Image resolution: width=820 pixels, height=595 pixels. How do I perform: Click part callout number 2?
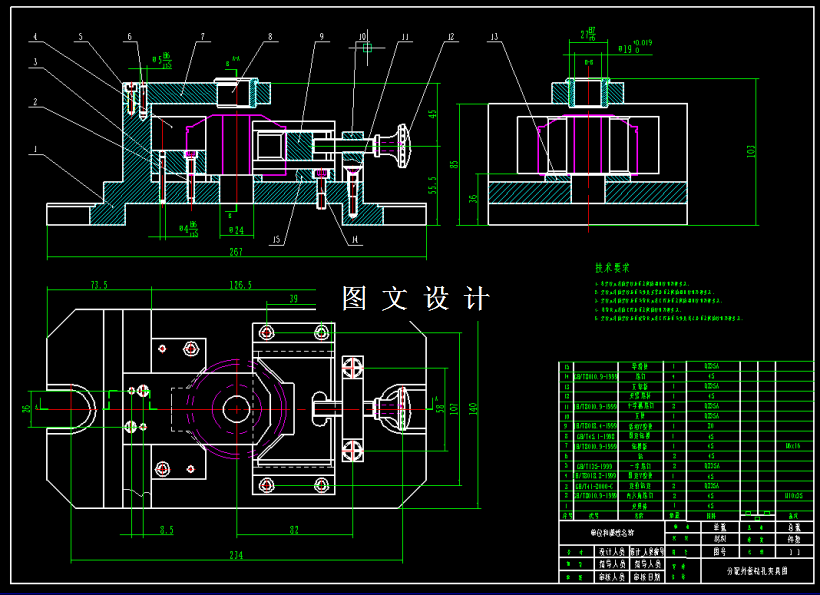pos(35,101)
